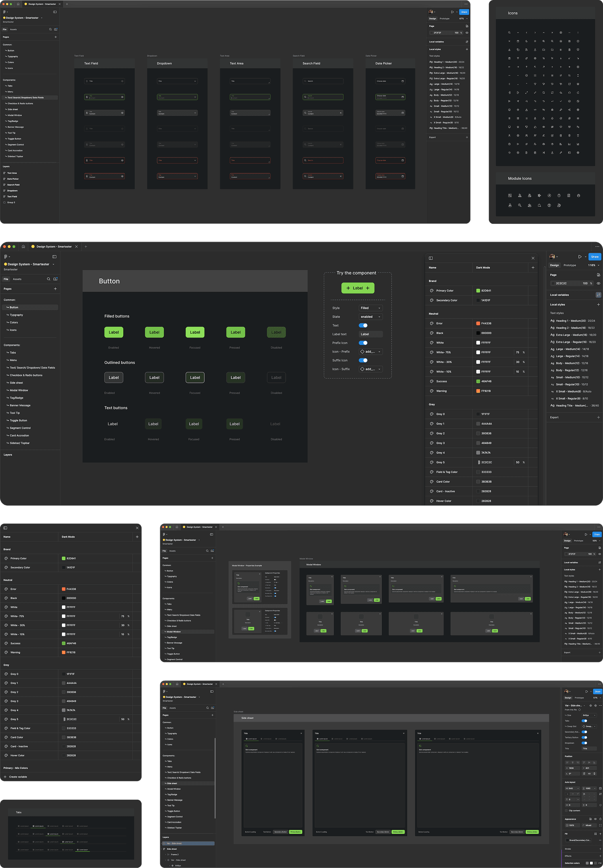Expand the 116% zoom level dropdown
This screenshot has width=603, height=868.
tap(593, 265)
